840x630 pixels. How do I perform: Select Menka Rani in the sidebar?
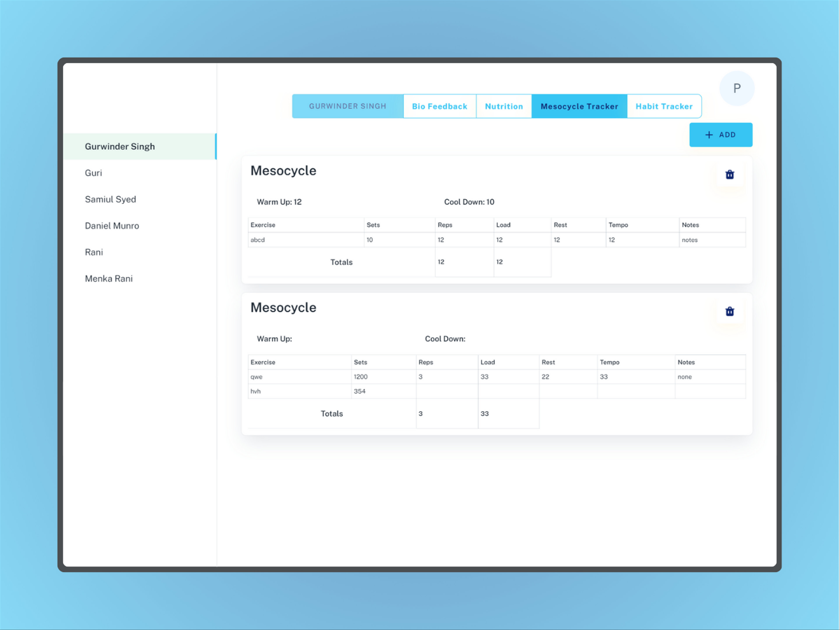tap(140, 279)
